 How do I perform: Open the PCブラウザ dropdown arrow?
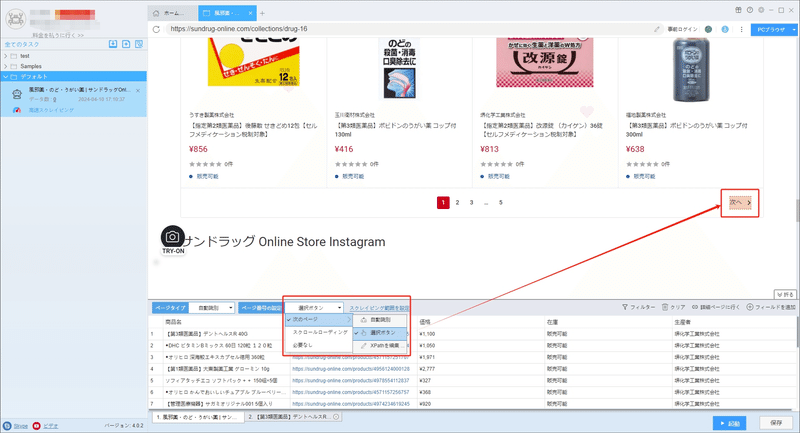(794, 30)
